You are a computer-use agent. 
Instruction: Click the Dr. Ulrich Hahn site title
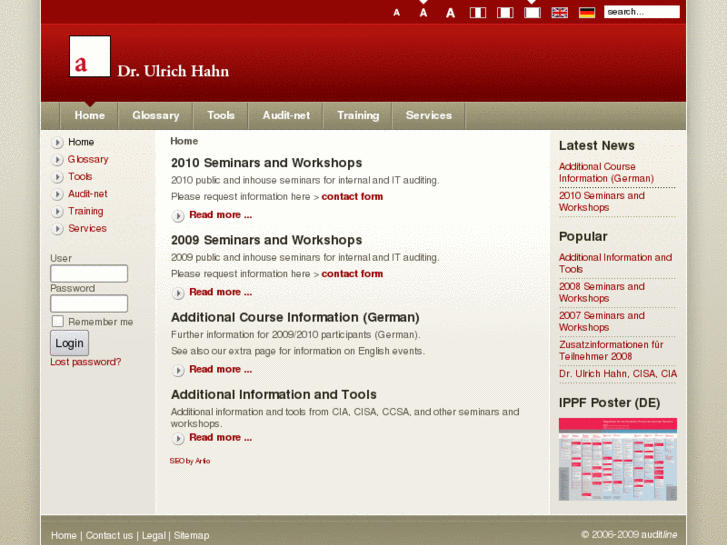173,71
